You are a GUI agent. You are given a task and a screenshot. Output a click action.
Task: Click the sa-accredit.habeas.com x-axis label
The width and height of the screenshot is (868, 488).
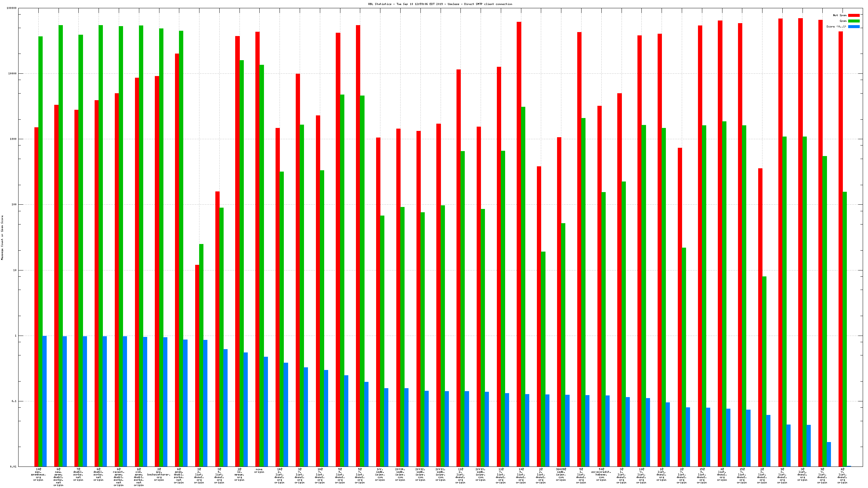[601, 474]
